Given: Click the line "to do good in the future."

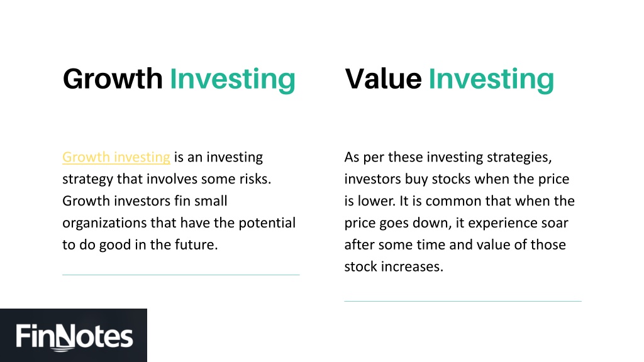Looking at the screenshot, I should pyautogui.click(x=140, y=244).
